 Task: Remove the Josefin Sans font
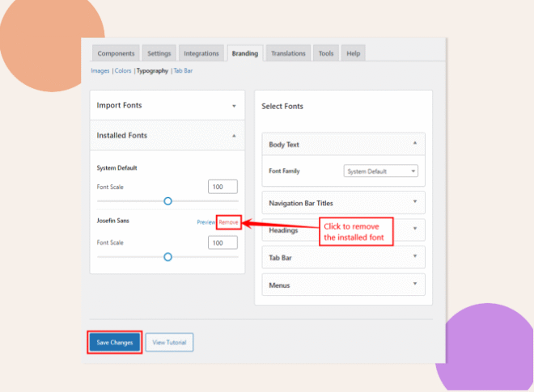point(228,222)
